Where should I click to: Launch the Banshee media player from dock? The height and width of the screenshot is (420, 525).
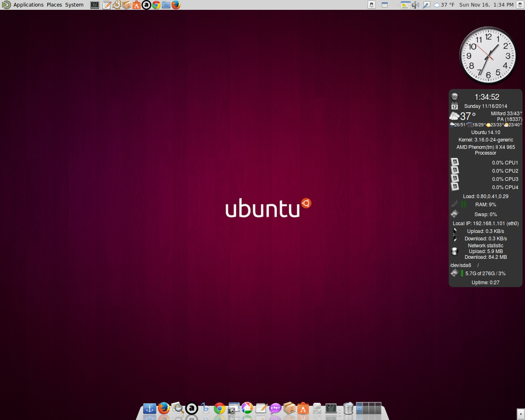pos(205,409)
